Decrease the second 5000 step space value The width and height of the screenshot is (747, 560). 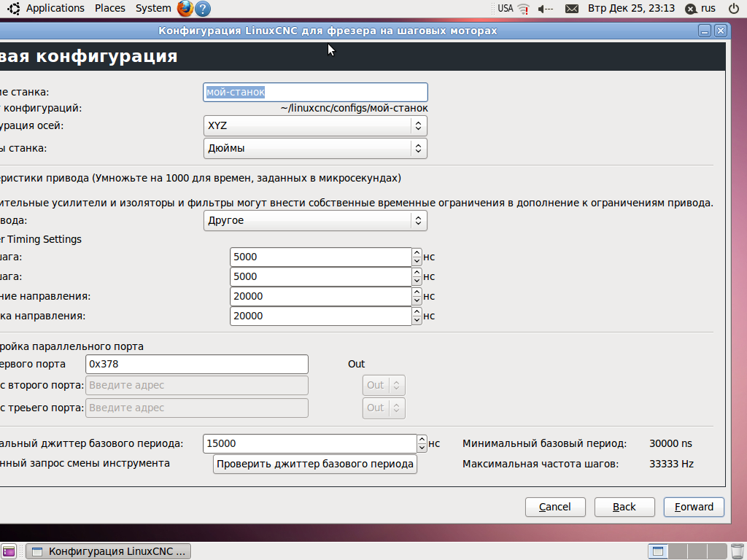click(x=417, y=281)
